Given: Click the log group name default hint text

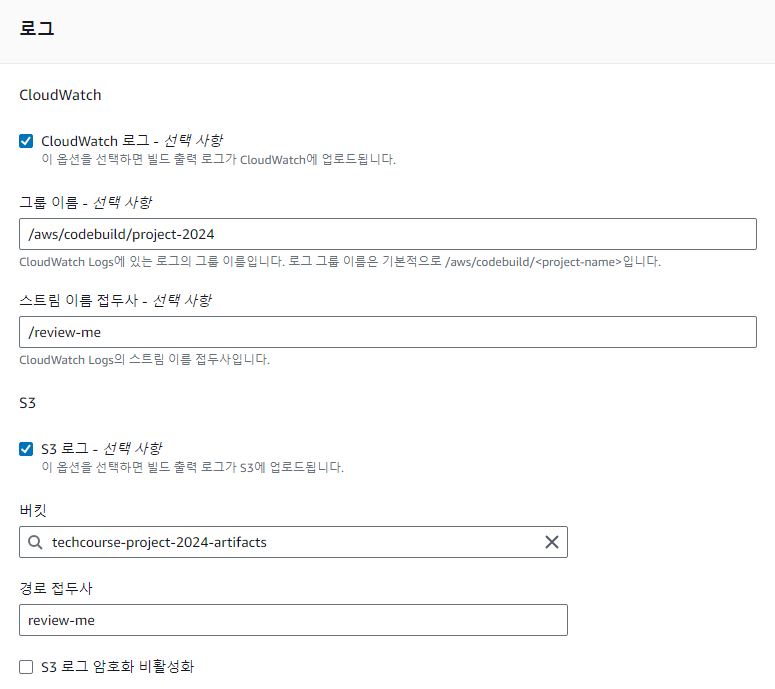Looking at the screenshot, I should tap(340, 261).
